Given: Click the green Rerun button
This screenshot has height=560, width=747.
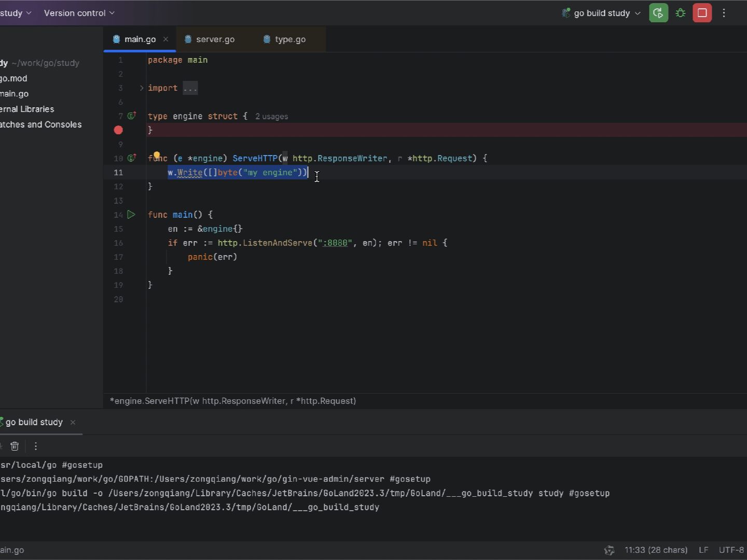Looking at the screenshot, I should click(658, 13).
